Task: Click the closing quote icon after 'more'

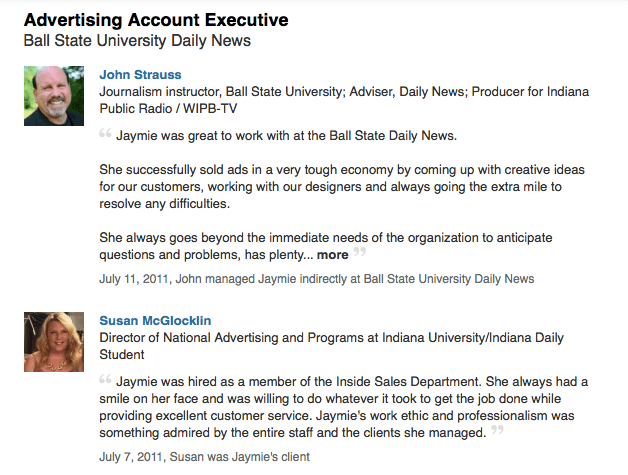Action: tap(360, 254)
